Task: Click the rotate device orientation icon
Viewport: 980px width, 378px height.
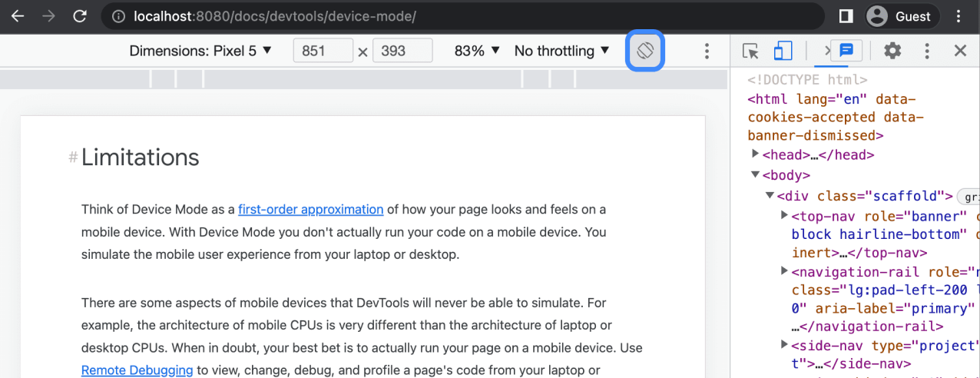Action: pyautogui.click(x=645, y=51)
